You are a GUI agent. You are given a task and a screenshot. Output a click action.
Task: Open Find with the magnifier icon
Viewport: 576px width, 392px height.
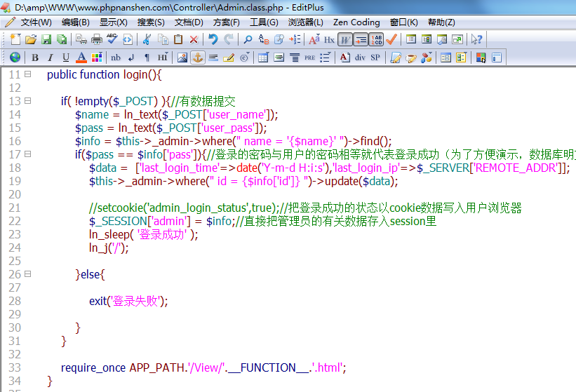(248, 39)
